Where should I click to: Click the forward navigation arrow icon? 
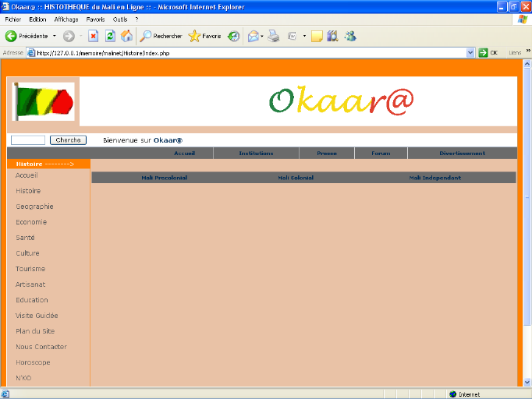[69, 36]
